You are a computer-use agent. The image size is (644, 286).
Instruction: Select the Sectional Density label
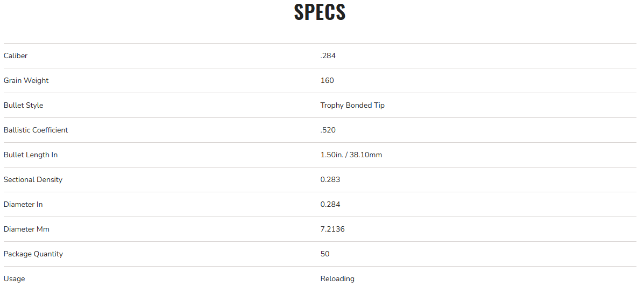[x=33, y=180]
